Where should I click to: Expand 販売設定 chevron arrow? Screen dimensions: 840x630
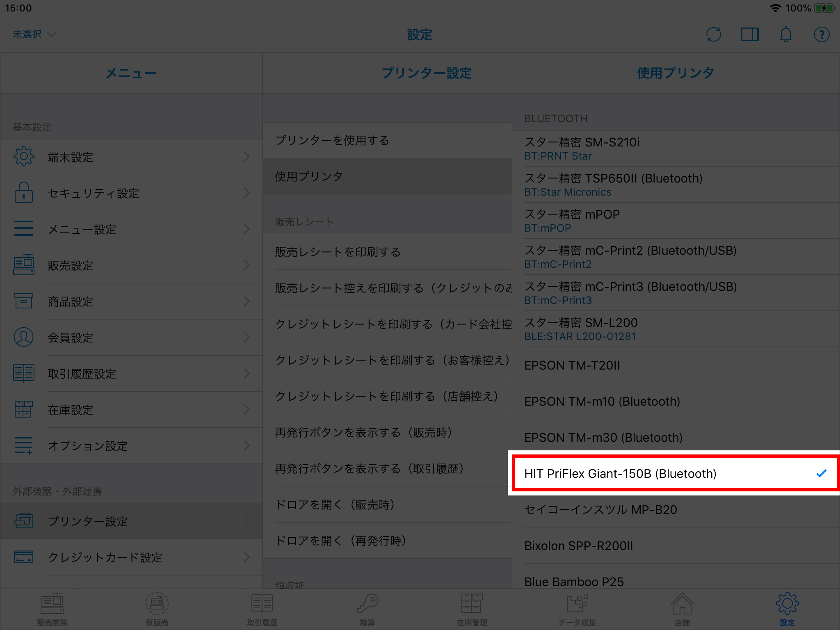pos(247,265)
